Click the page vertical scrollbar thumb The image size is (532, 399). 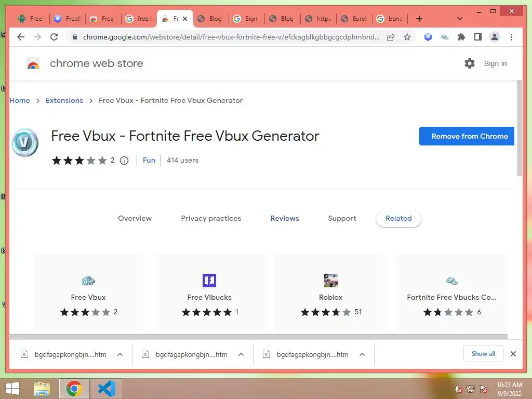coord(520,128)
